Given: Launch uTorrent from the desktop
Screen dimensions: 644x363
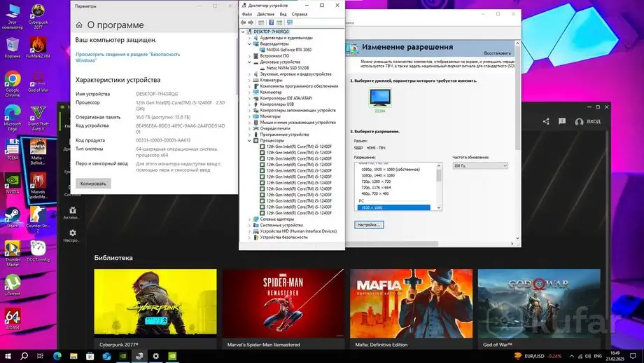Looking at the screenshot, I should click(x=13, y=285).
